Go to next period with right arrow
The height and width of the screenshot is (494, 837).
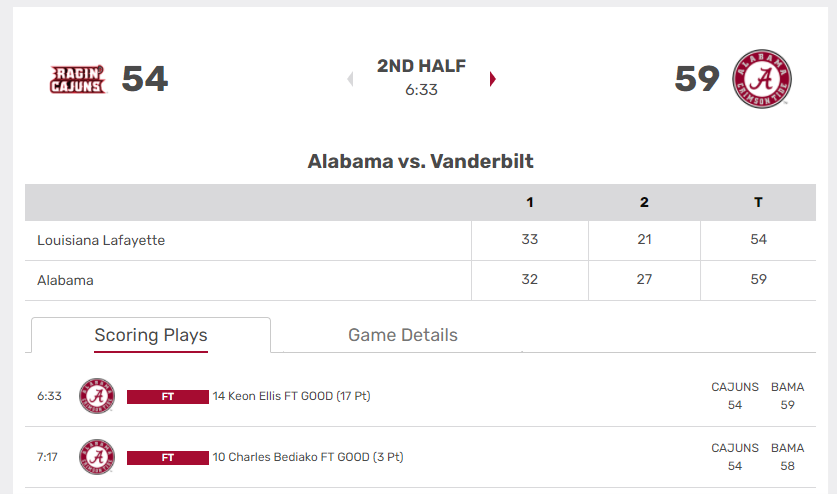(492, 79)
